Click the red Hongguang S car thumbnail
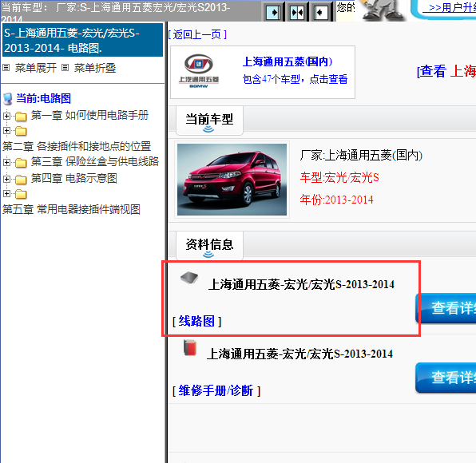The height and width of the screenshot is (463, 476). click(232, 180)
